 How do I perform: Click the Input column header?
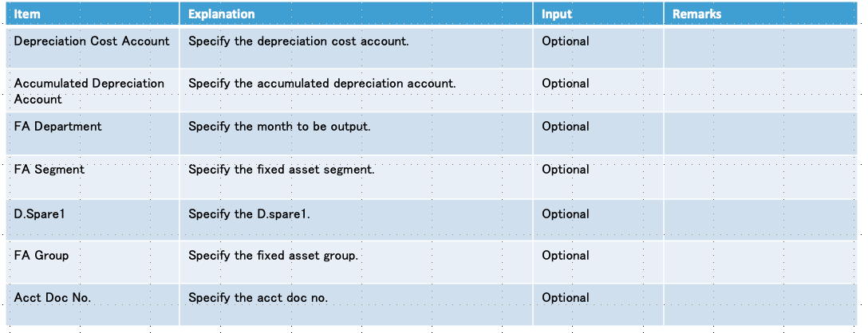click(598, 14)
